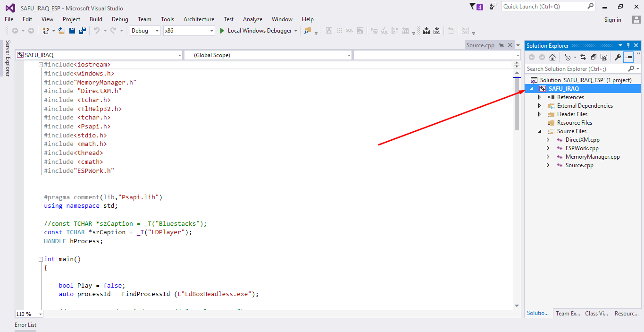Click the Sign in link
Screen dimensions: 644x332
pyautogui.click(x=613, y=20)
